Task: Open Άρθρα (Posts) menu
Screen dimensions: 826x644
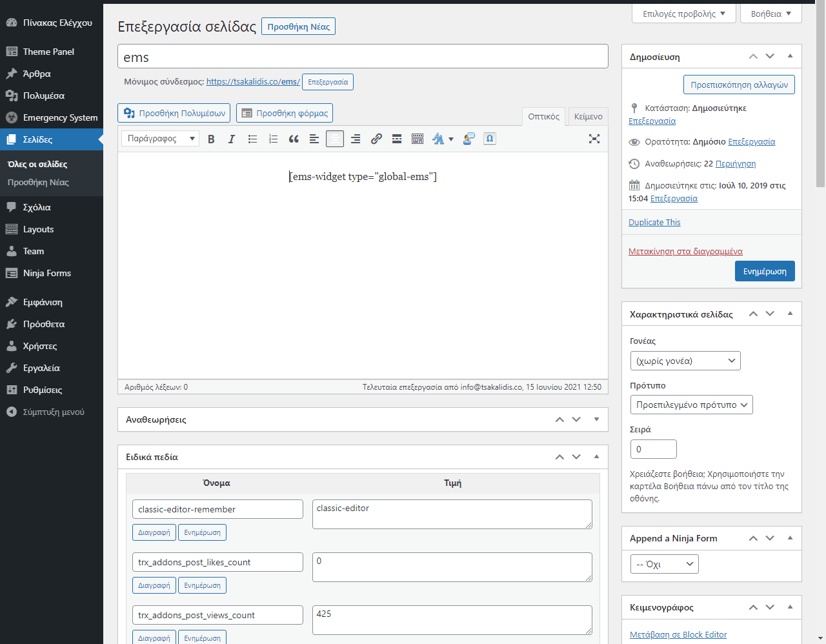Action: point(52,74)
